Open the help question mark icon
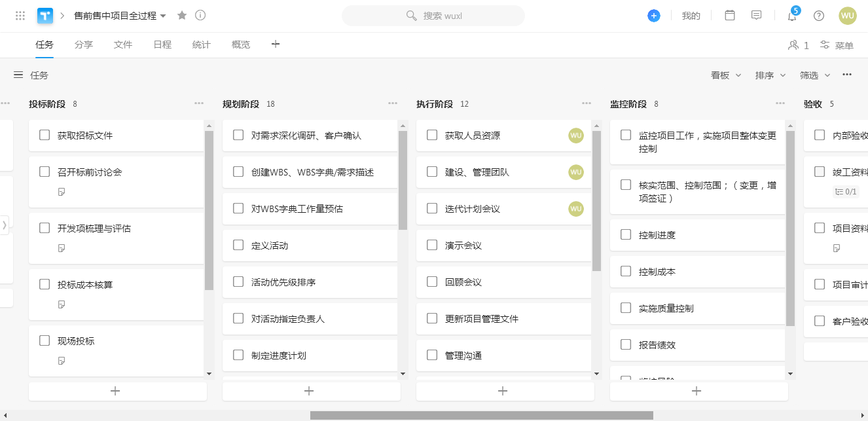Viewport: 868px width, 421px height. coord(819,16)
